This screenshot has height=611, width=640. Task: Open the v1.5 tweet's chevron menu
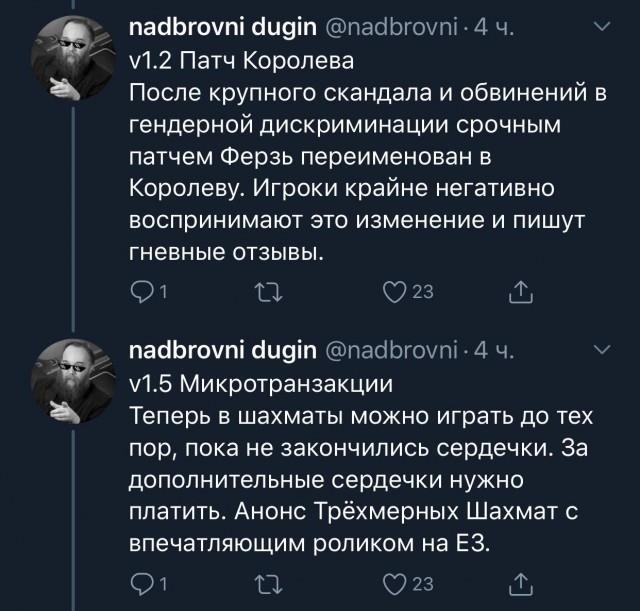(x=601, y=349)
